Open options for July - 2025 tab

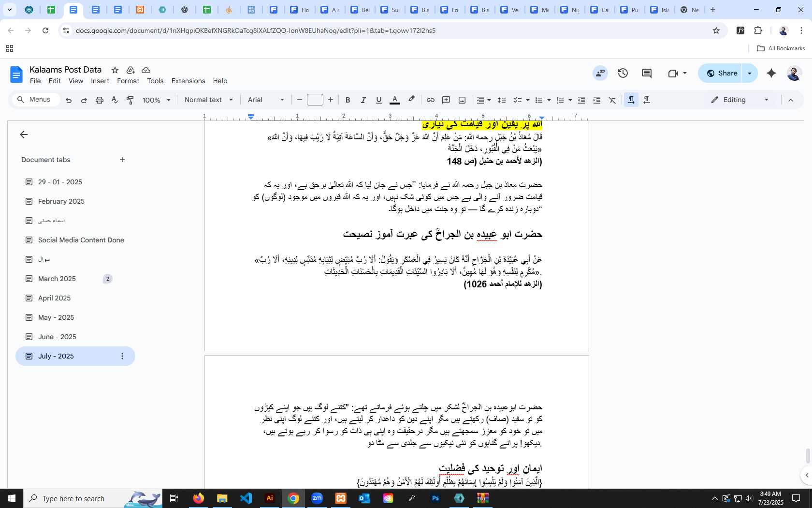tap(122, 356)
